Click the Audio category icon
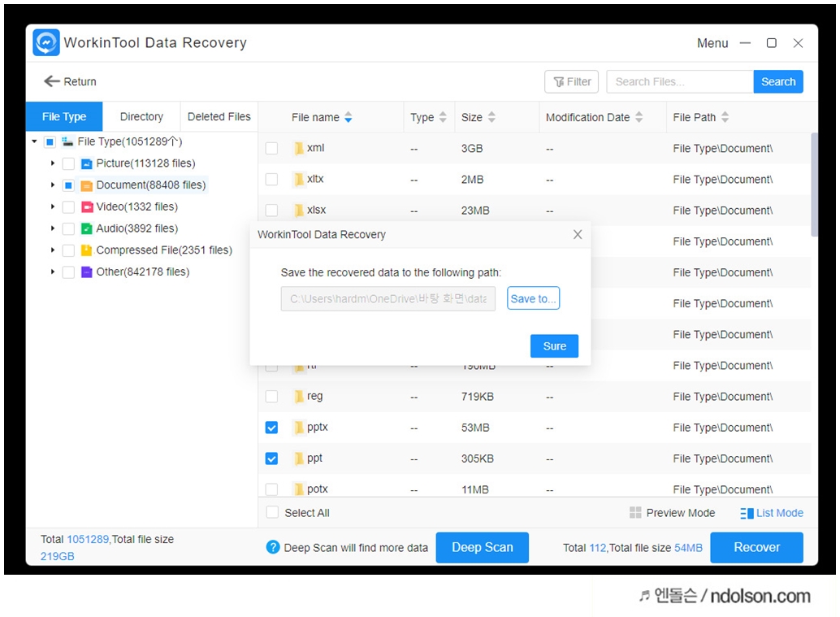Screen dimensions: 840x617 point(86,229)
